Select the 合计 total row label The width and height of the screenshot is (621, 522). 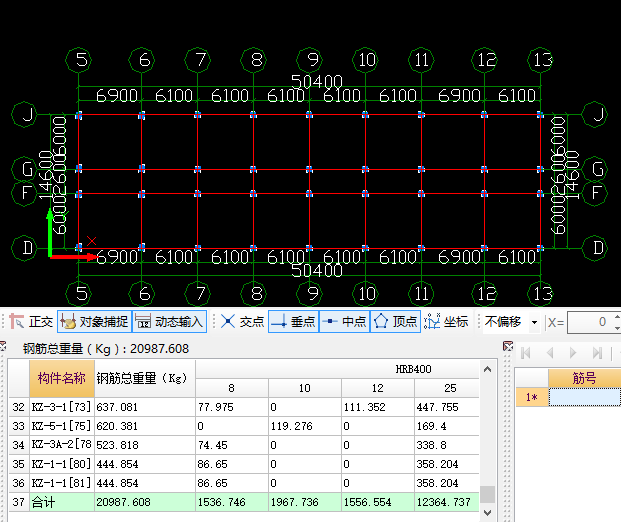click(x=61, y=502)
